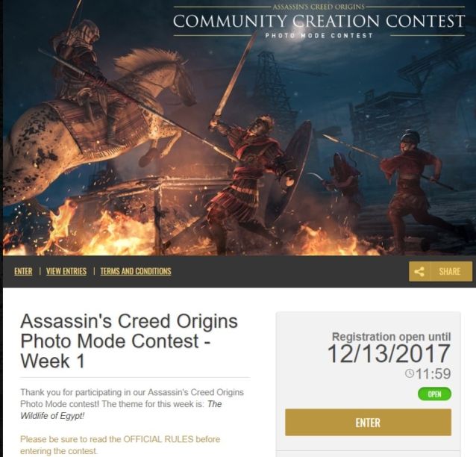This screenshot has height=457, width=476.
Task: Click the Community Creation Contest banner title
Action: point(319,21)
